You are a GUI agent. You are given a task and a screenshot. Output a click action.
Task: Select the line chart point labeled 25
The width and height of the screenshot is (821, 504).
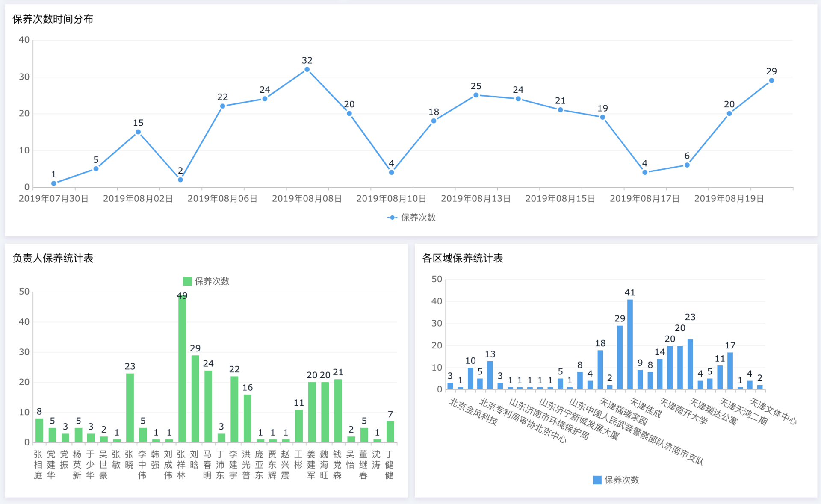coord(476,95)
